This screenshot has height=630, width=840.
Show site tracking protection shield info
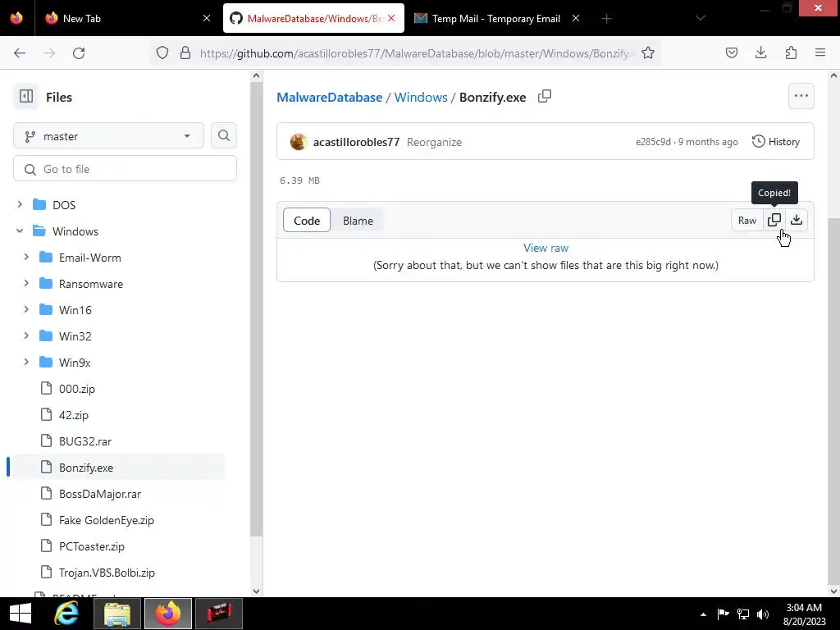click(x=162, y=53)
